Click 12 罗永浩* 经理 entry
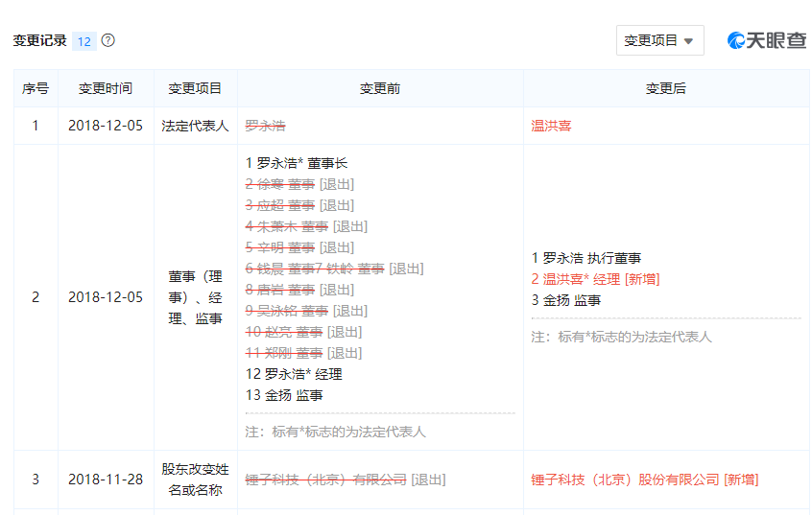This screenshot has height=515, width=812. coord(294,374)
